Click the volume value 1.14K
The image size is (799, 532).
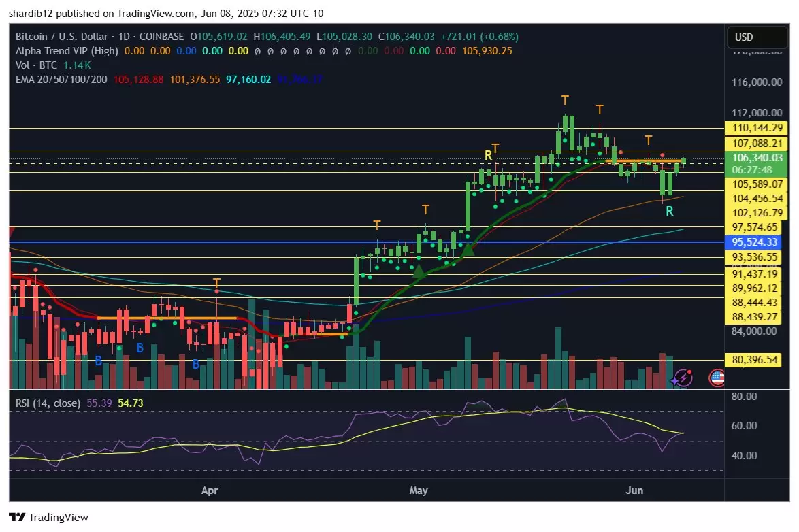coord(77,65)
